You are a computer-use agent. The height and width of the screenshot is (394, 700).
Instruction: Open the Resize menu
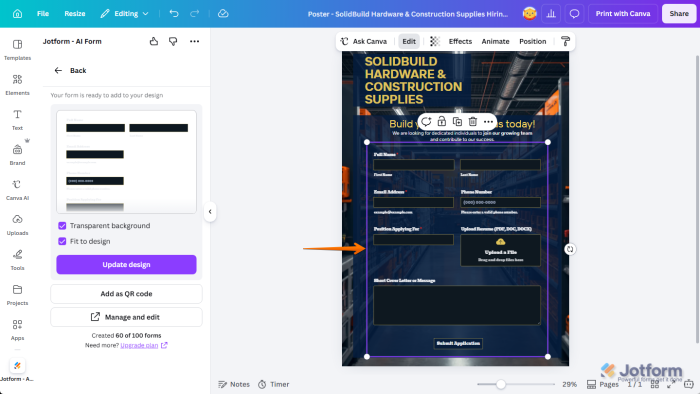75,14
